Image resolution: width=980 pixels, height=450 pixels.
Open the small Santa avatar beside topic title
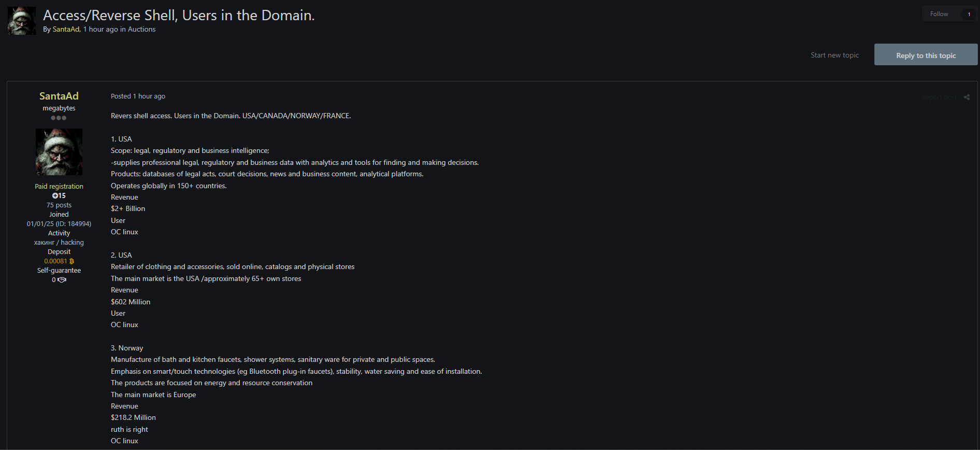tap(22, 21)
